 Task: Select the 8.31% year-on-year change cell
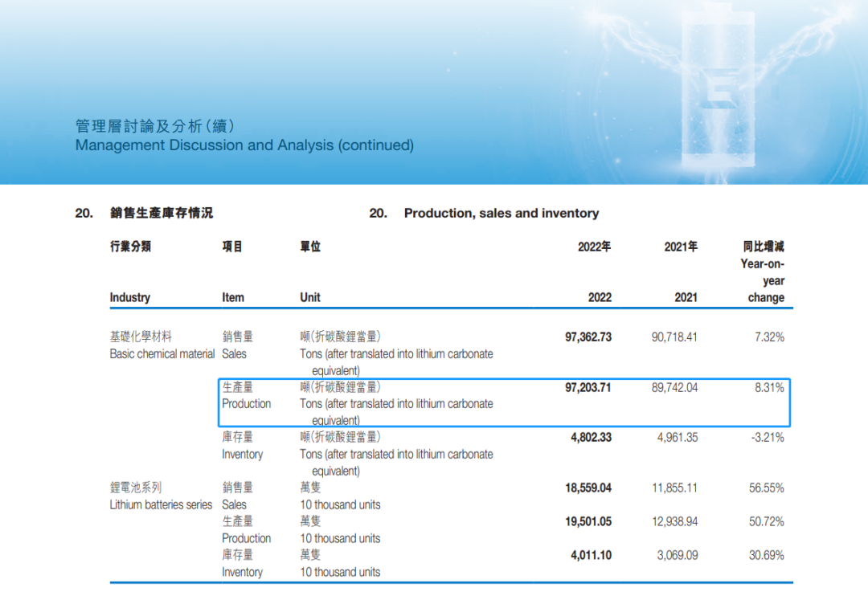click(x=769, y=387)
